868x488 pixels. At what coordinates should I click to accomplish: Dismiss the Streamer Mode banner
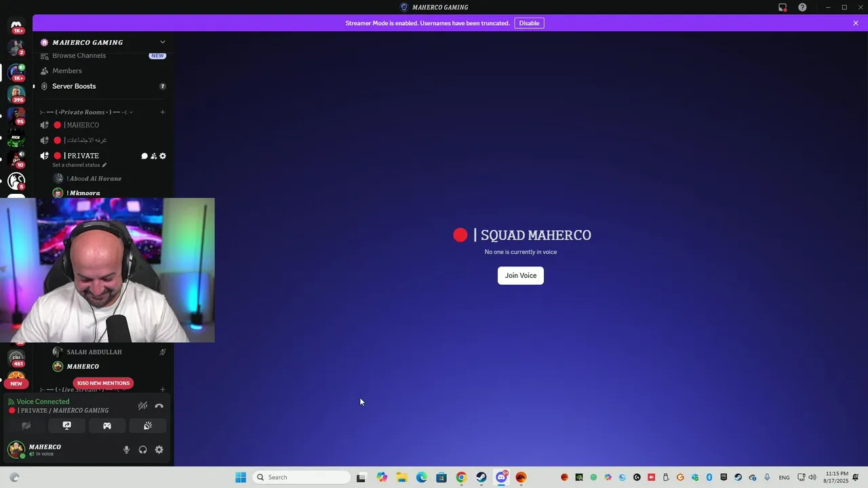point(856,23)
